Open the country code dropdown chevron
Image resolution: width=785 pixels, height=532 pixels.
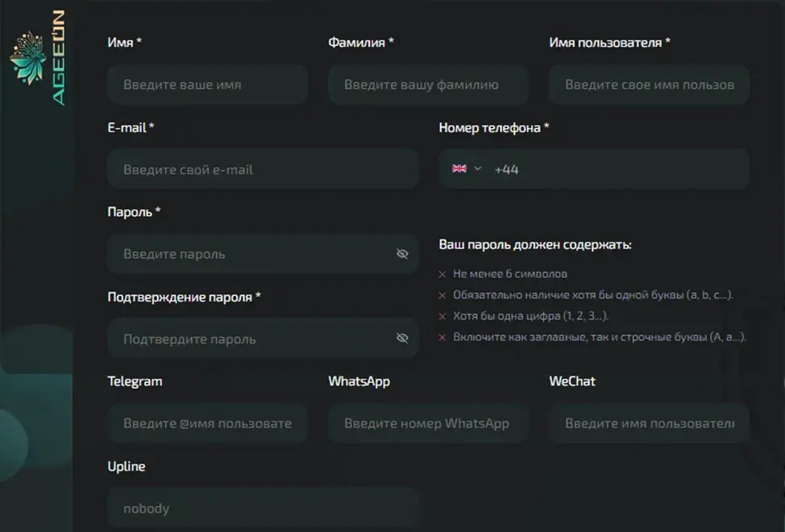click(x=478, y=168)
